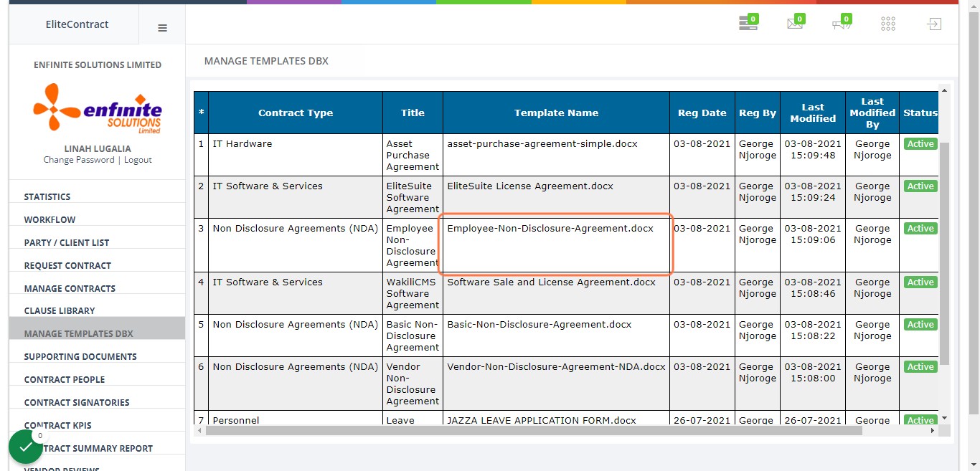Click the table scrollbar down arrow
The image size is (980, 471).
pos(944,418)
